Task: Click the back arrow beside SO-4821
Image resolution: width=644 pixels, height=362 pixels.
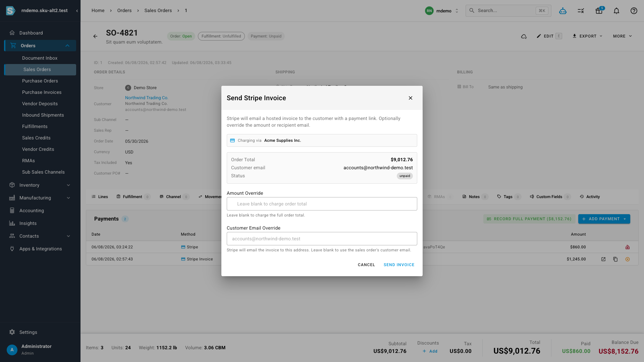Action: (95, 36)
